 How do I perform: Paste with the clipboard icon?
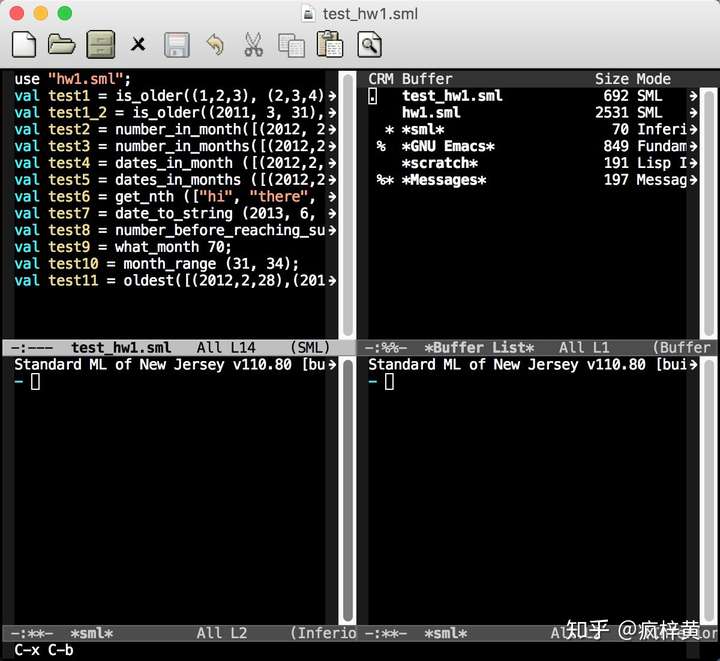tap(330, 45)
